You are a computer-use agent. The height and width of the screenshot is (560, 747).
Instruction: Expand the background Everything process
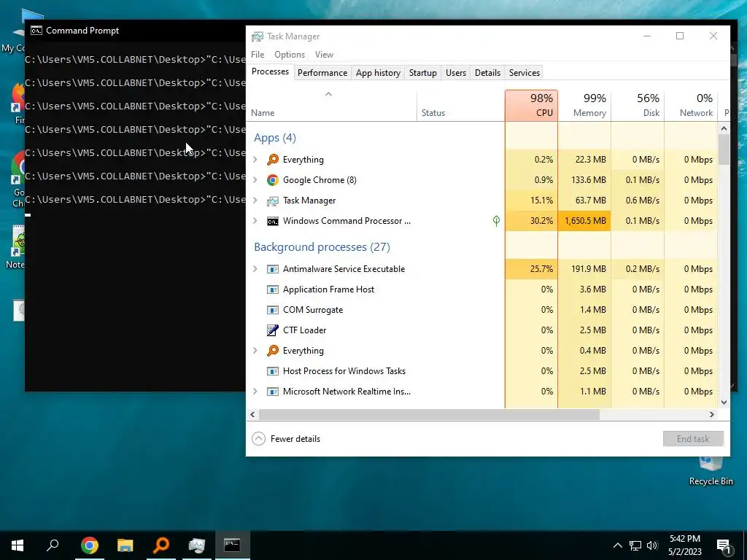[x=255, y=351]
